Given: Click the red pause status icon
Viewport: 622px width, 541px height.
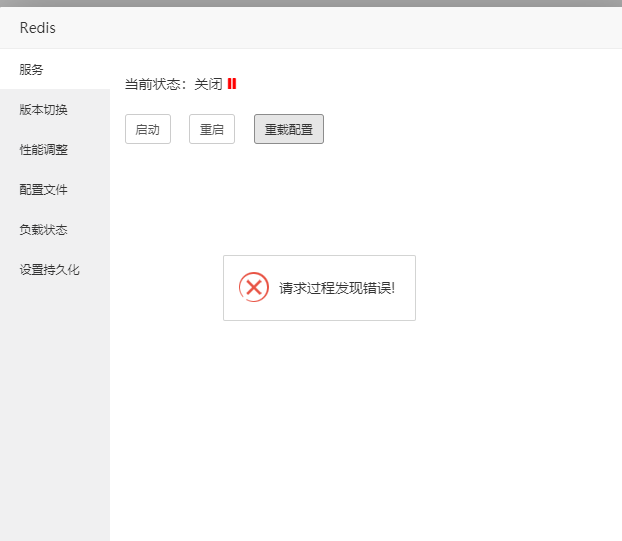Looking at the screenshot, I should (x=232, y=84).
